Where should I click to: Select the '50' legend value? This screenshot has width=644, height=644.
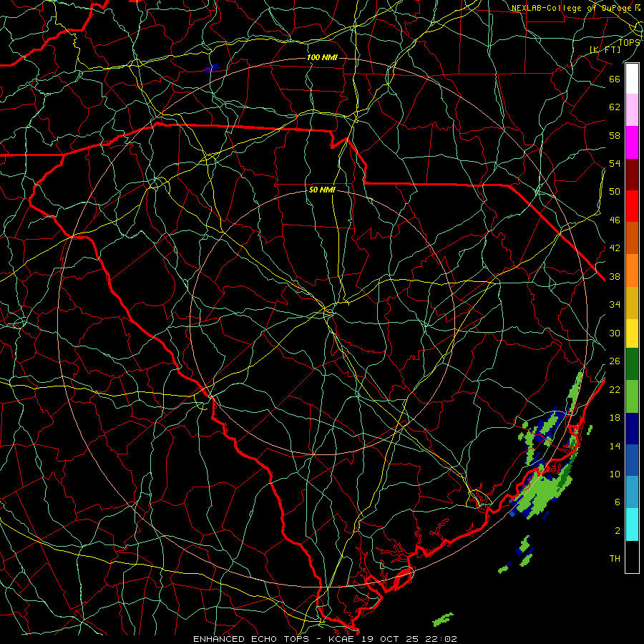click(x=615, y=192)
